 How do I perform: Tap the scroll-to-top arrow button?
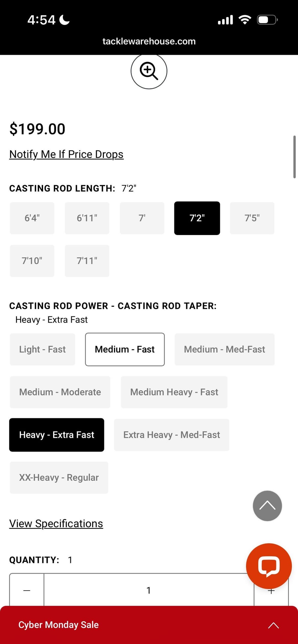267,506
